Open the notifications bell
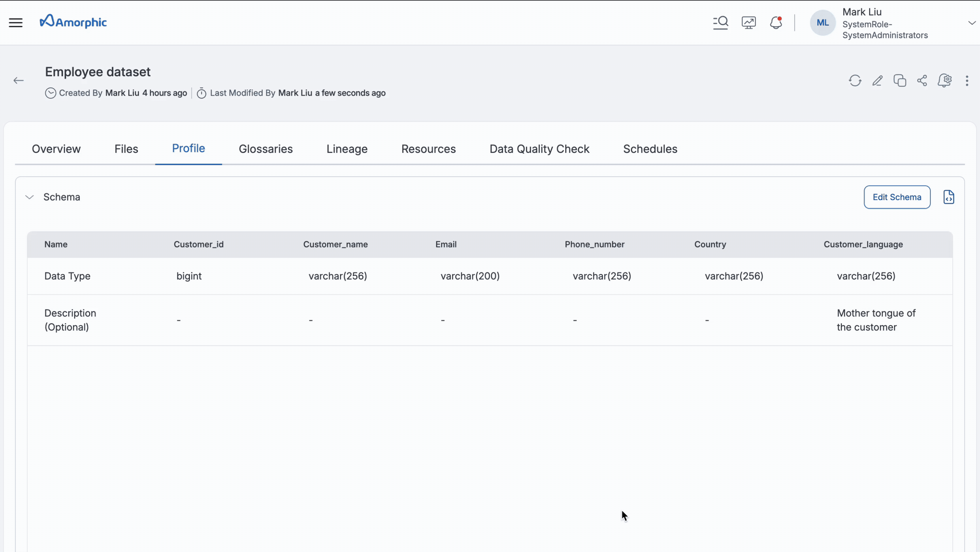This screenshot has width=980, height=552. point(776,22)
